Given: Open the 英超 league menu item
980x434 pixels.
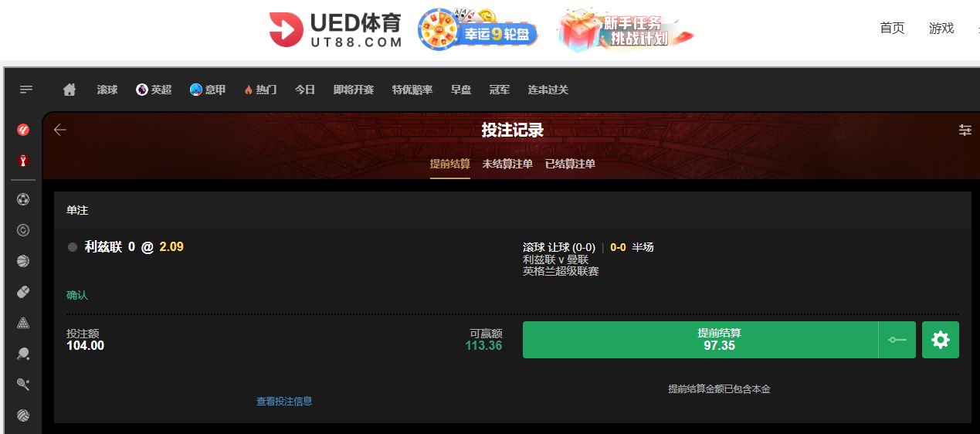Looking at the screenshot, I should (154, 90).
